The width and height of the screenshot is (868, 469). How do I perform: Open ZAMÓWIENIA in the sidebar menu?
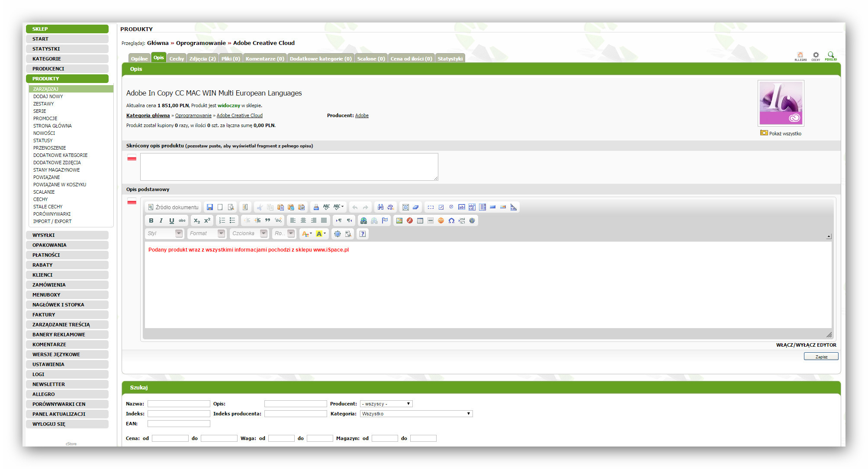[67, 285]
